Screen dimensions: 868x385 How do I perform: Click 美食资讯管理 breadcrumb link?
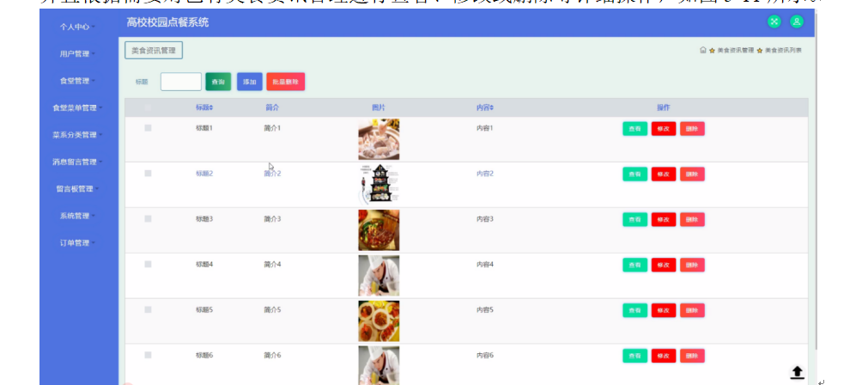pyautogui.click(x=735, y=51)
